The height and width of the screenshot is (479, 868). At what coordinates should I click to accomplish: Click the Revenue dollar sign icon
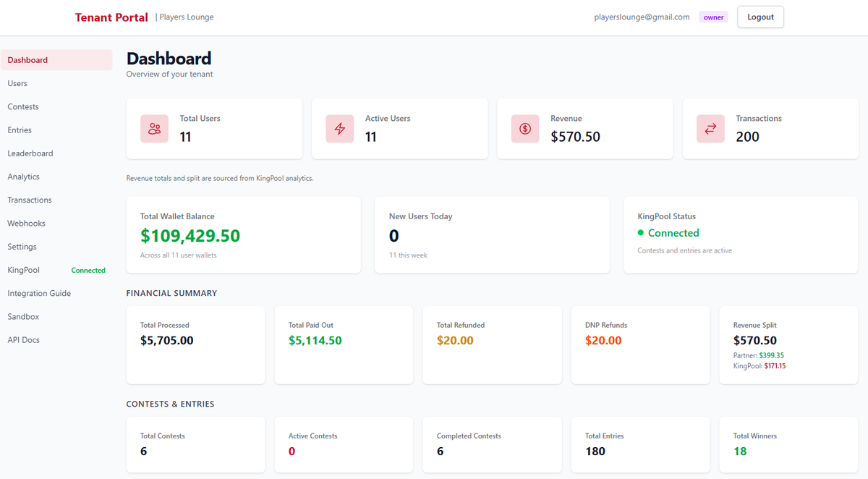pos(525,129)
